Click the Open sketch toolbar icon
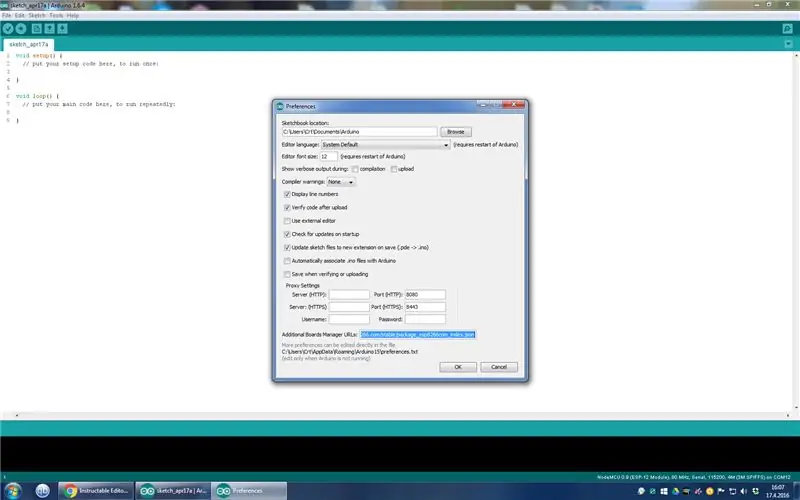The width and height of the screenshot is (800, 500). coord(49,28)
